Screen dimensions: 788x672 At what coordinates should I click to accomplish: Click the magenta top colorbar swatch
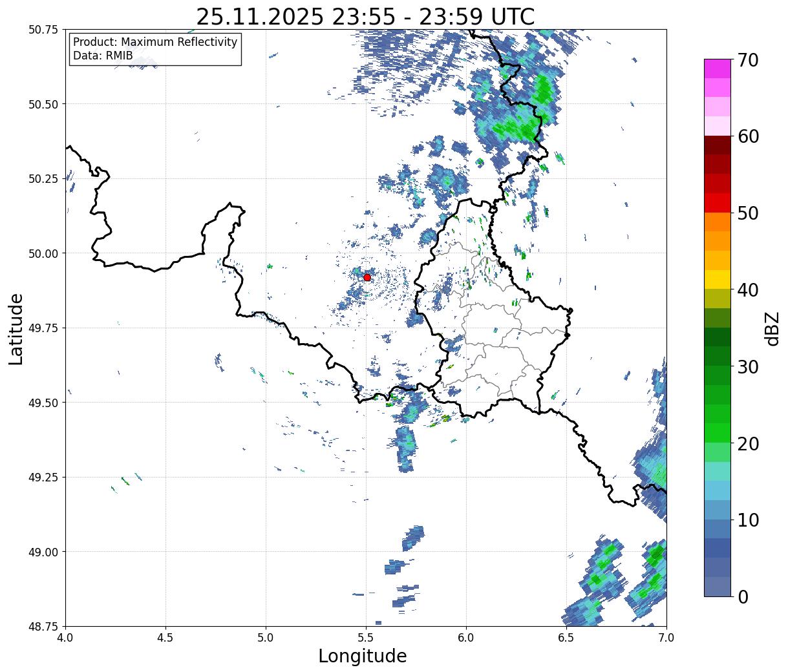click(x=718, y=68)
